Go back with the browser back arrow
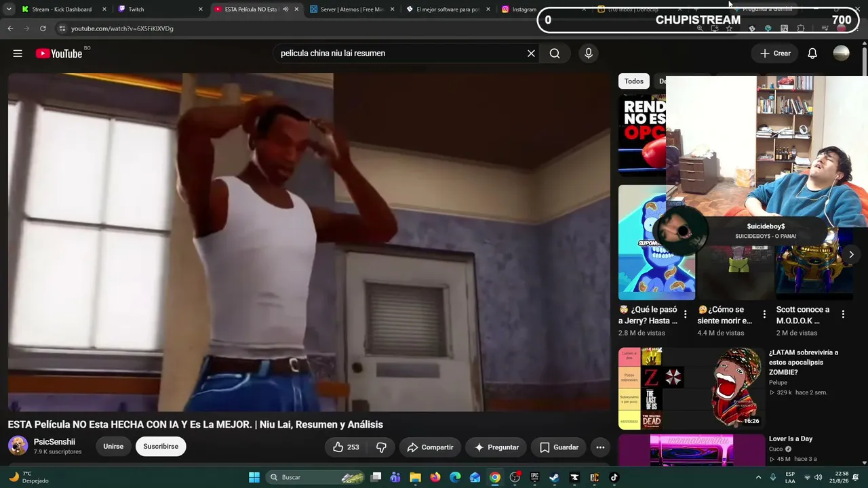The width and height of the screenshot is (868, 488). click(10, 28)
